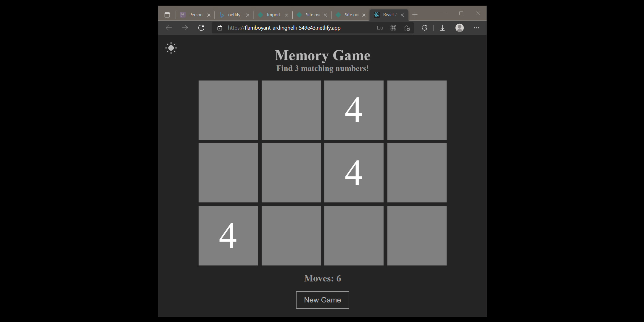Open Settings and more ellipsis menu

[476, 28]
